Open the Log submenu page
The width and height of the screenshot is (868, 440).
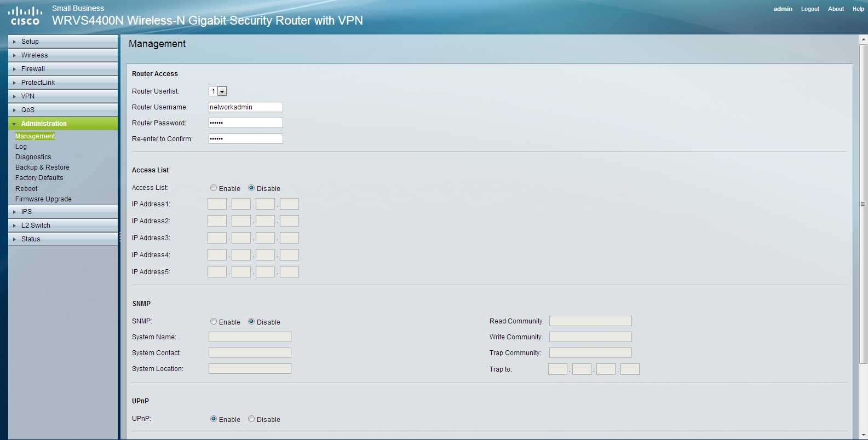(21, 147)
